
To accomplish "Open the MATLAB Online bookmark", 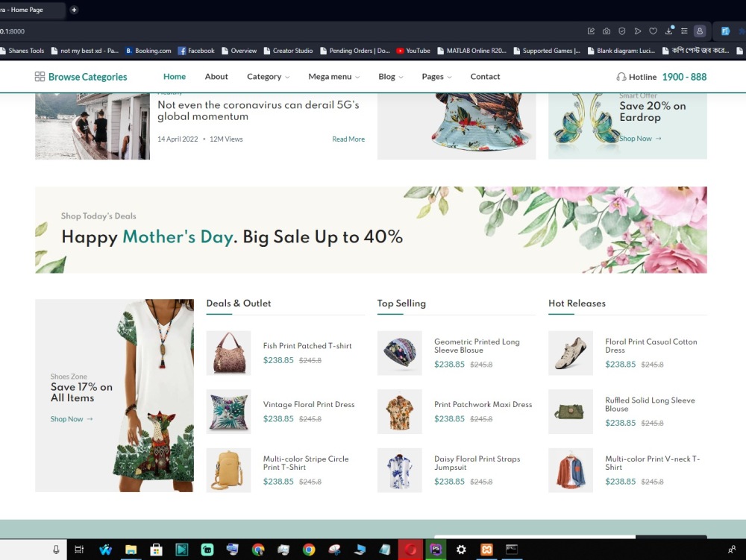I will coord(472,51).
